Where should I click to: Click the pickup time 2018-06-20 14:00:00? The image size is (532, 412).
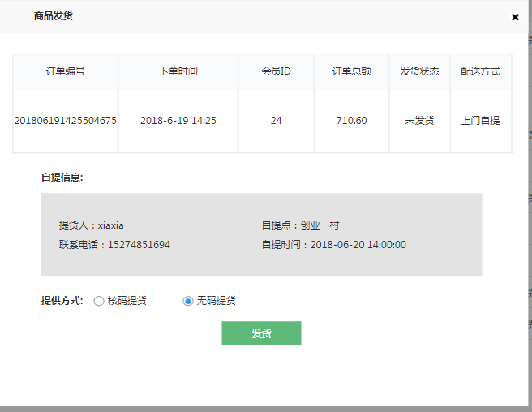click(x=333, y=244)
